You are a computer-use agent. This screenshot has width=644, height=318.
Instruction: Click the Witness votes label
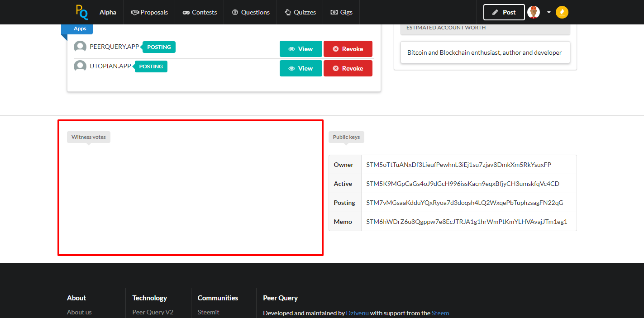89,137
